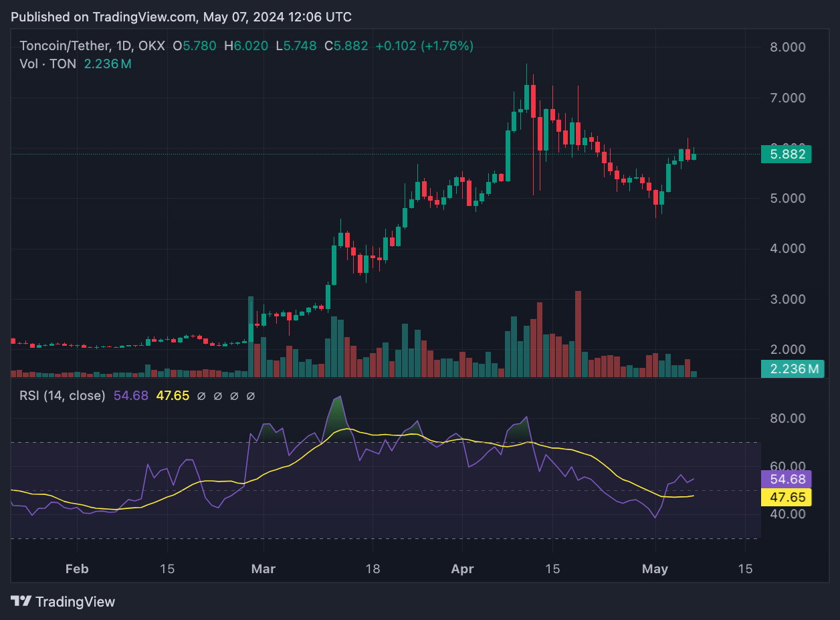Select the high value H6.020

tap(246, 46)
